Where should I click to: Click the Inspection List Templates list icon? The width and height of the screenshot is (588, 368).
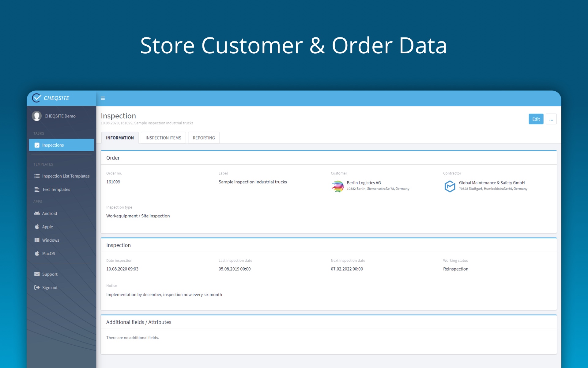37,176
